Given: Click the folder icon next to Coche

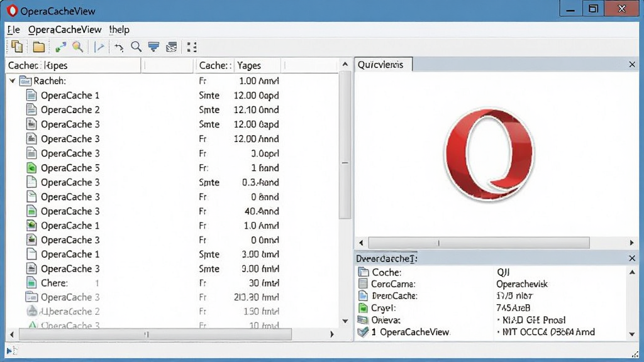Looking at the screenshot, I should click(363, 271).
